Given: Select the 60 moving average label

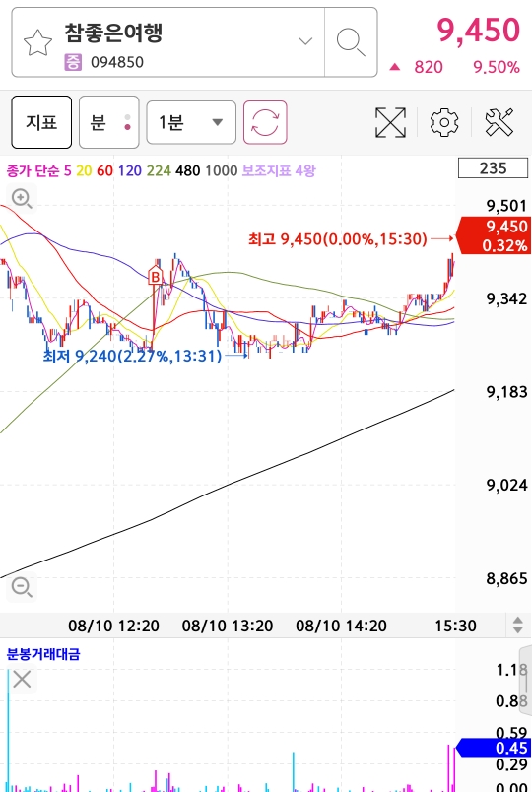Looking at the screenshot, I should click(x=104, y=170).
